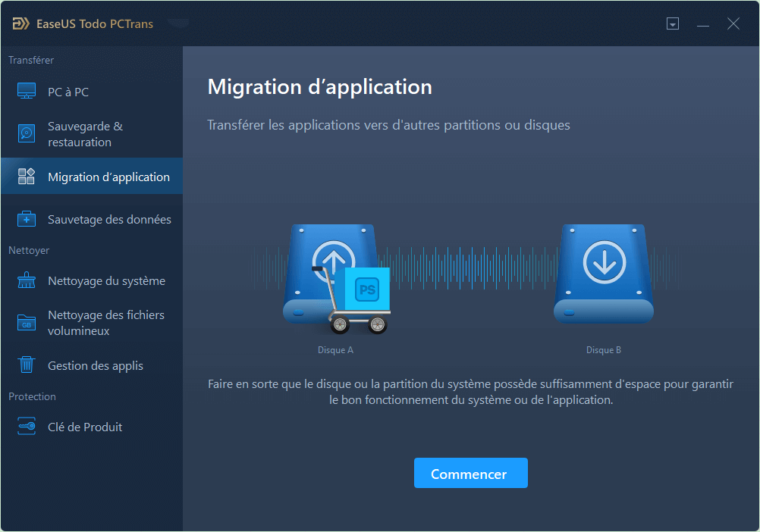760x532 pixels.
Task: Click the Sauvegarde & restauration disk icon
Action: coord(27,133)
